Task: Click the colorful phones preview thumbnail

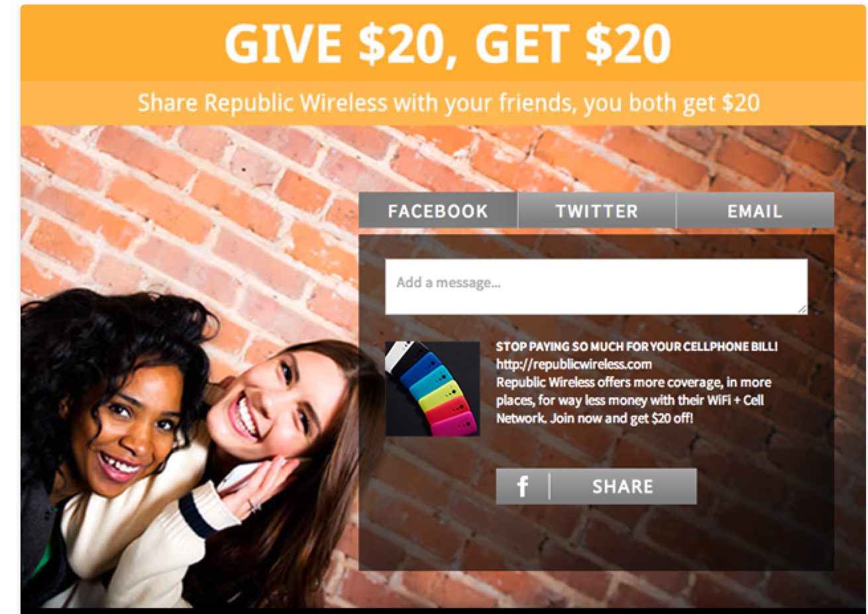Action: point(433,389)
